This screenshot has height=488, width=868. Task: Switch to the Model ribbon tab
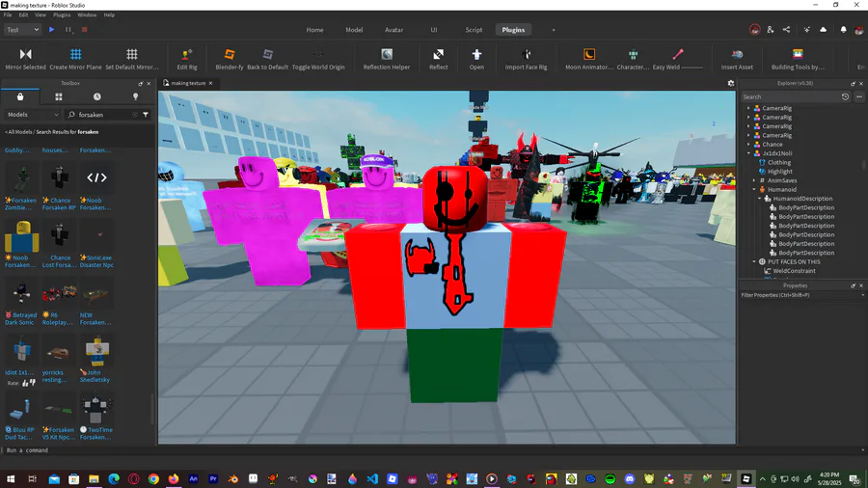[354, 30]
